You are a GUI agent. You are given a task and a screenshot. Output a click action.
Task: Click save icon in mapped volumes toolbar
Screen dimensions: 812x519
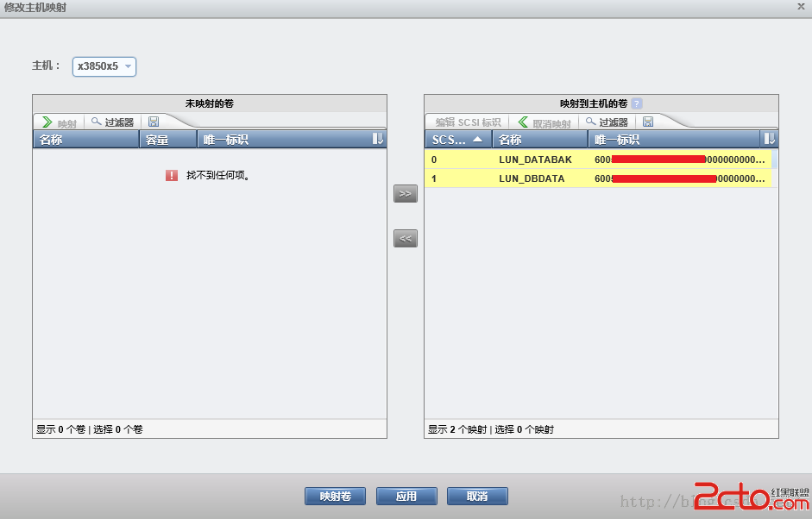[x=648, y=122]
